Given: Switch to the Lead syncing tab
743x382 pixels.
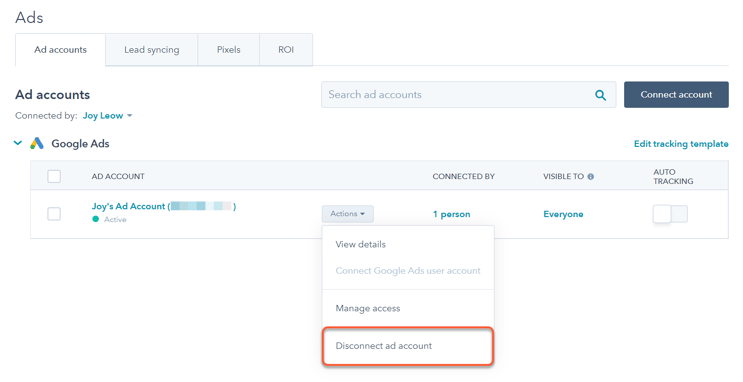Looking at the screenshot, I should tap(152, 50).
